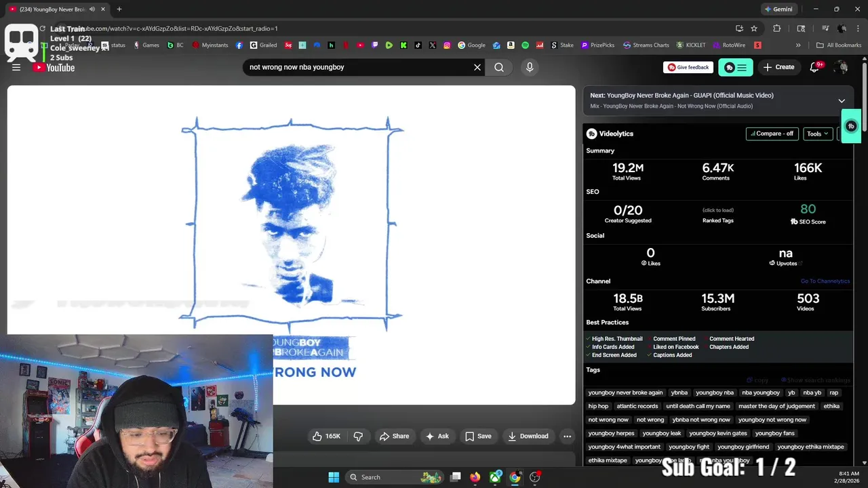868x488 pixels.
Task: Click the Create button
Action: click(778, 67)
